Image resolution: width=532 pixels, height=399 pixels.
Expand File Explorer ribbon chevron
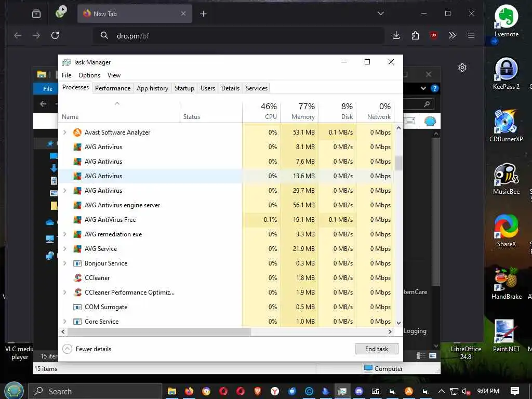[423, 88]
